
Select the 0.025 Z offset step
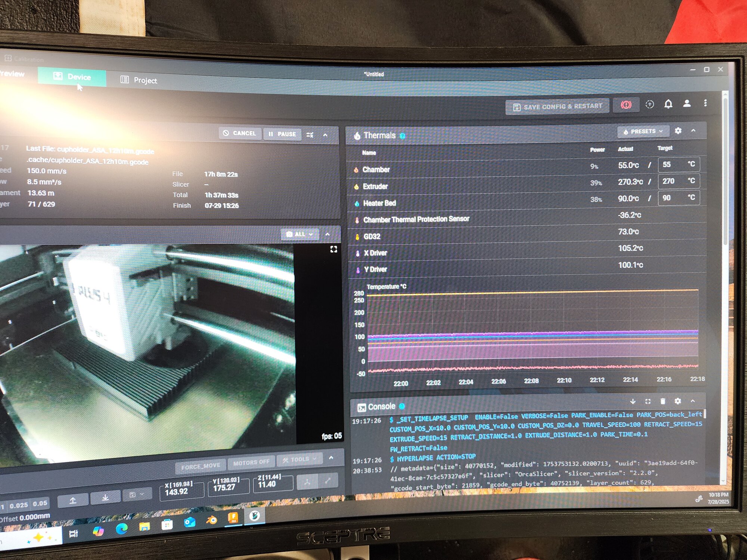click(19, 505)
